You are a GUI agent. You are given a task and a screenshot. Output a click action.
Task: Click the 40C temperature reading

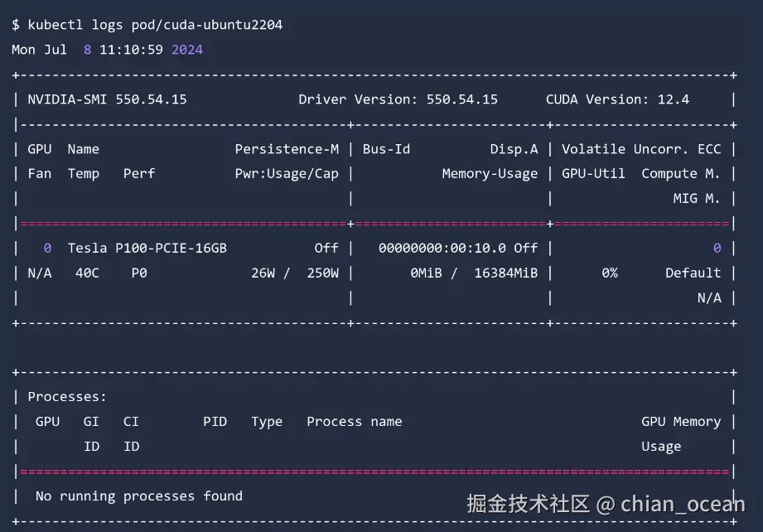click(87, 273)
